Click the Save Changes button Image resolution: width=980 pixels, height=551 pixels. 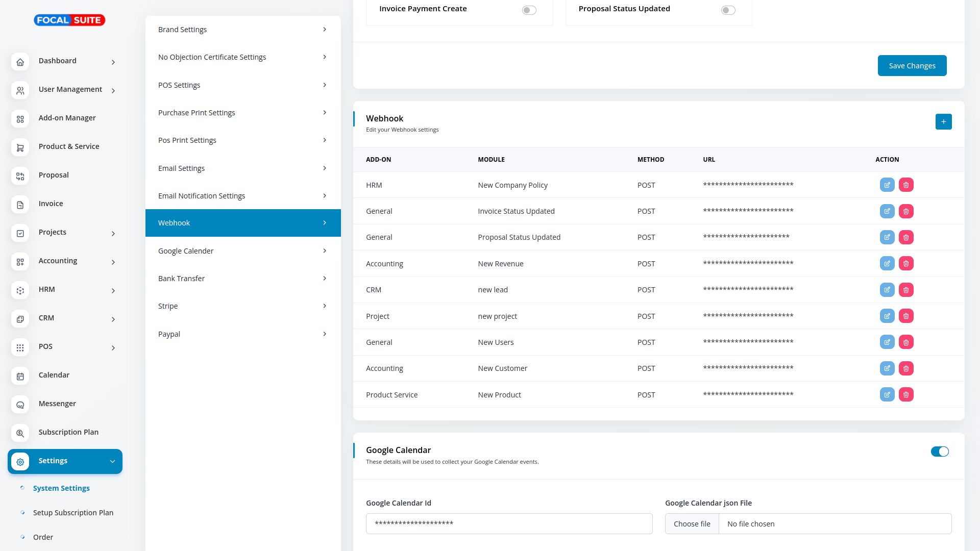pyautogui.click(x=912, y=66)
